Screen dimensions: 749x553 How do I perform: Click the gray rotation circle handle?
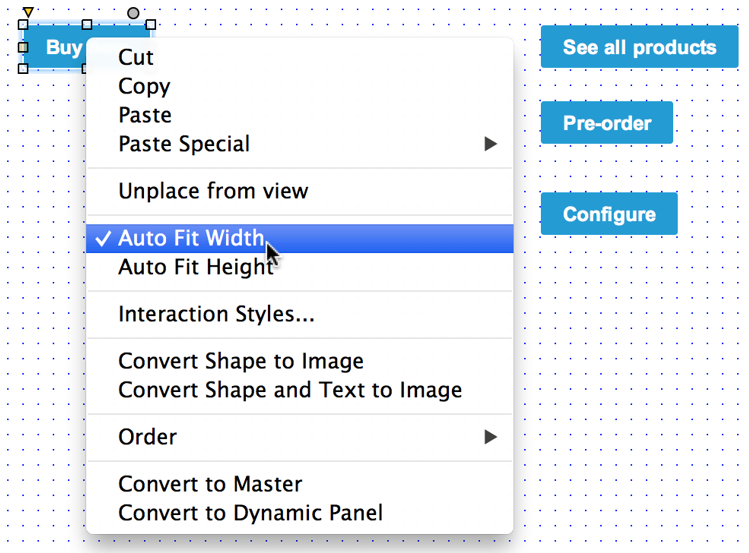133,13
